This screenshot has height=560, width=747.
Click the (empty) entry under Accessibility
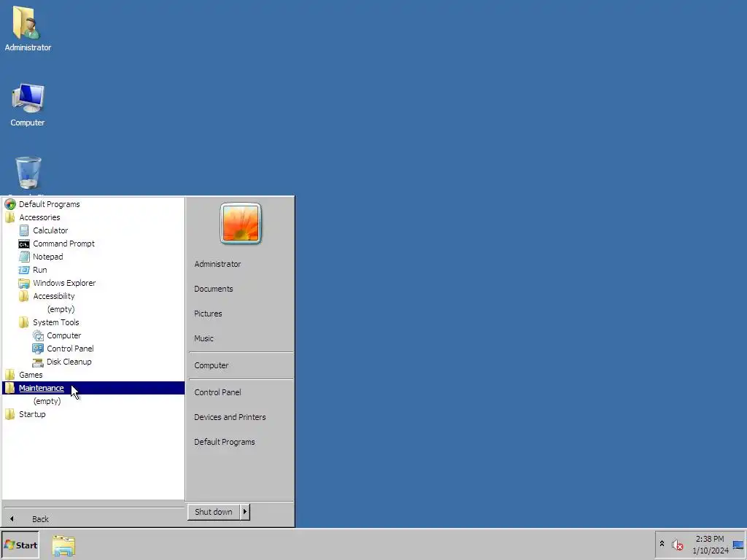click(x=61, y=309)
